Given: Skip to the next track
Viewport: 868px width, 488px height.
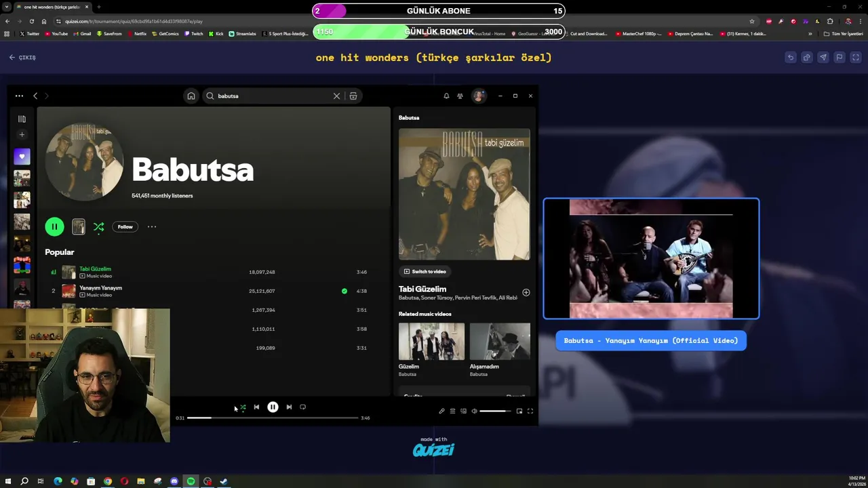Looking at the screenshot, I should 289,407.
